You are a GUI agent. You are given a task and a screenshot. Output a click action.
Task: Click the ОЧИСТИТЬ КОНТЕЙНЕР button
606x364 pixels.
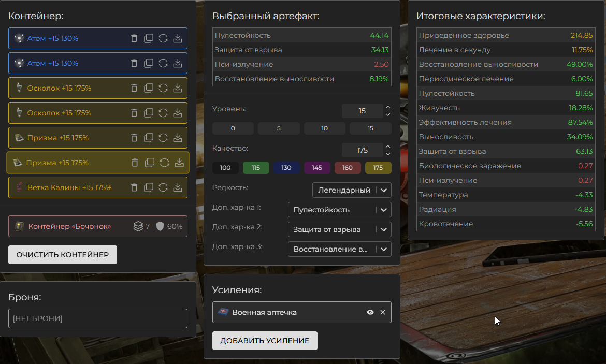pyautogui.click(x=63, y=255)
